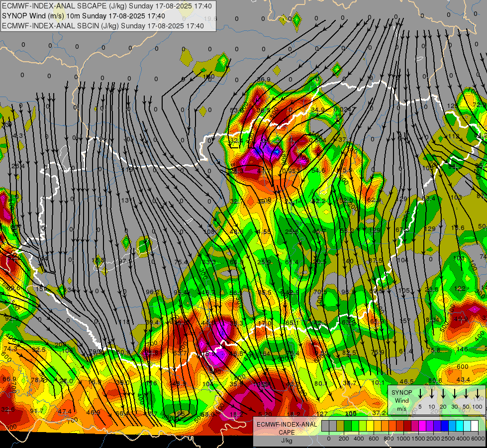
Task: Click the '36.9' value at the map's top center
Action: [x=263, y=79]
